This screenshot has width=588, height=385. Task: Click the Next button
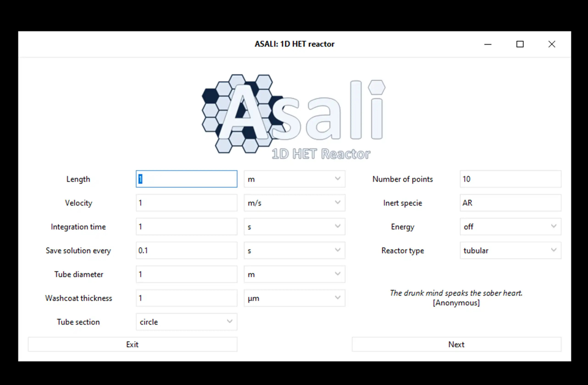[x=456, y=344]
